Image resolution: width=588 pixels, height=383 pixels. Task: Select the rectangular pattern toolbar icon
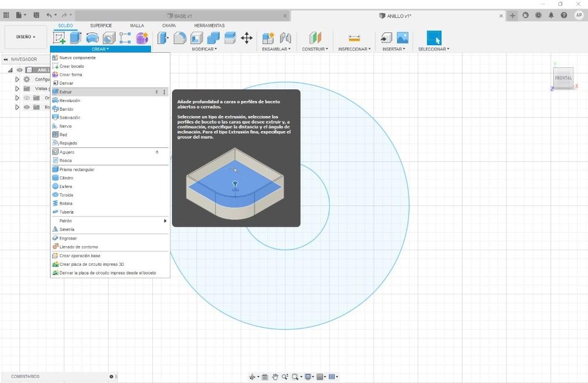click(x=126, y=38)
